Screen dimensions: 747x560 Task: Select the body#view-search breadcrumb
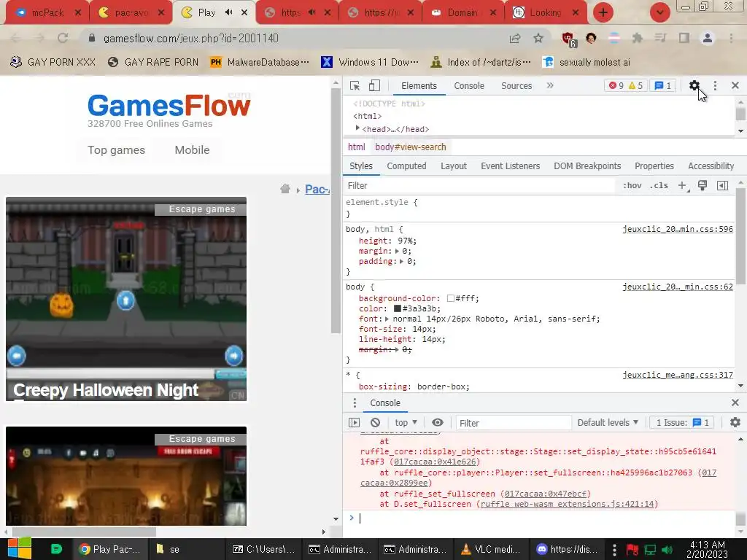[411, 147]
